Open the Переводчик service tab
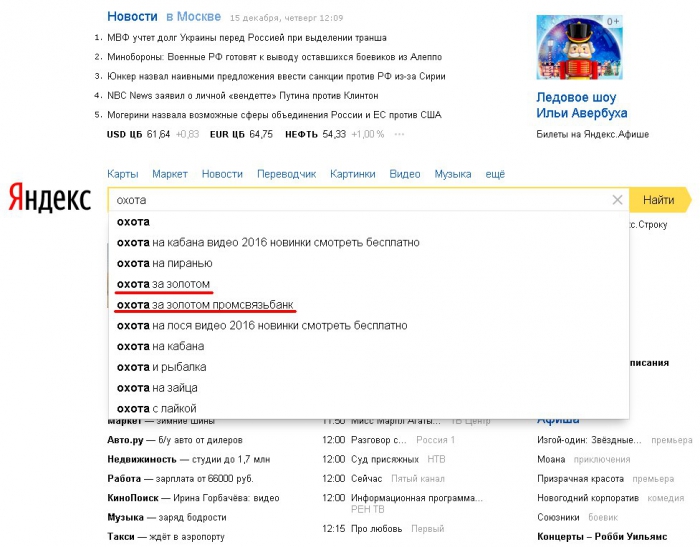Viewport: 700px width, 547px height. tap(286, 174)
